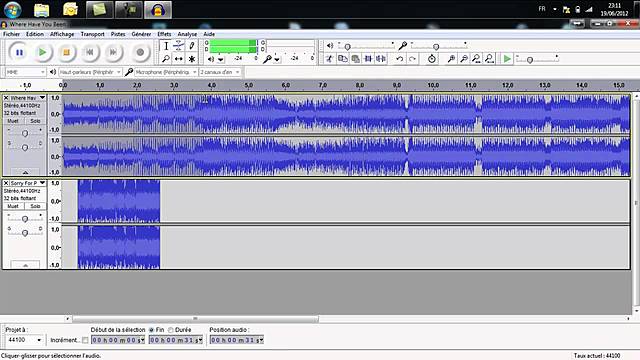Screen dimensions: 640x360
Task: Open the Transport menu
Action: [x=93, y=34]
